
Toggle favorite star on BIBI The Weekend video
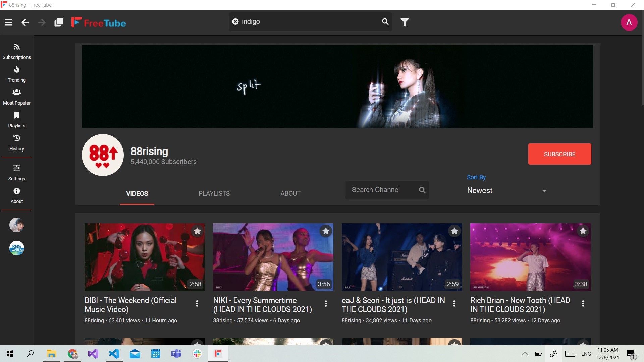[x=197, y=231]
